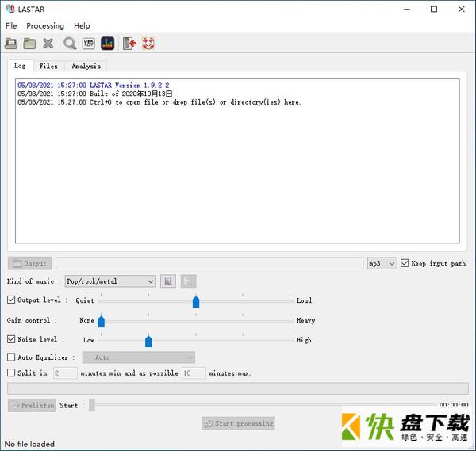The width and height of the screenshot is (476, 451).
Task: Maximize the LASTAR window
Action: (434, 9)
